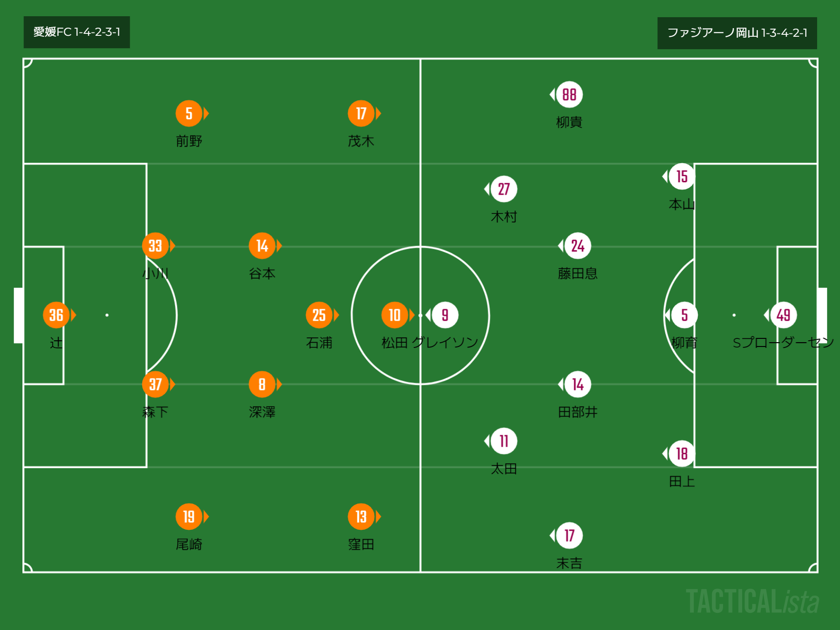Image resolution: width=840 pixels, height=630 pixels.
Task: Click the 茂木 name label under orange 17
Action: click(361, 141)
